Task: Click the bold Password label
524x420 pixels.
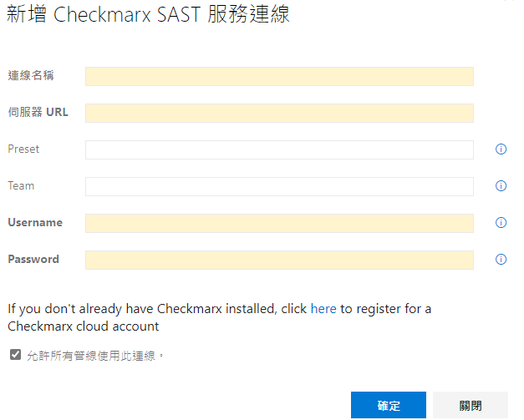Action: (33, 260)
